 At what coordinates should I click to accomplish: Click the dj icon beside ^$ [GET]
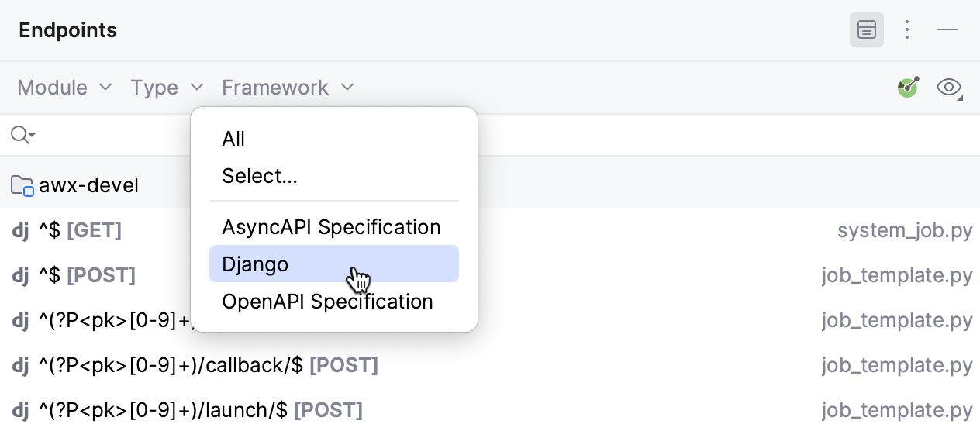(x=21, y=230)
